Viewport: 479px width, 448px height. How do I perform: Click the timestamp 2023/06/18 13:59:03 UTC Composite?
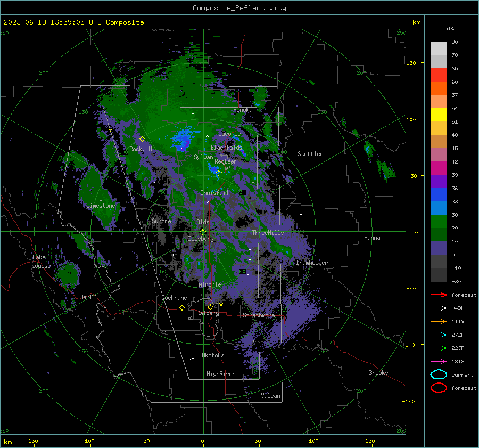click(73, 22)
